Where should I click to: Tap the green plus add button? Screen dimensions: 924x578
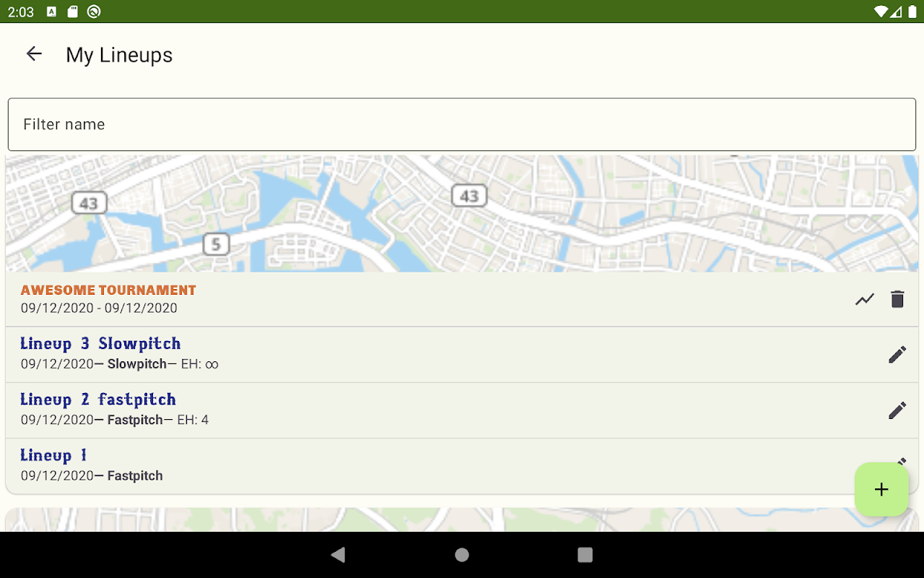coord(881,489)
